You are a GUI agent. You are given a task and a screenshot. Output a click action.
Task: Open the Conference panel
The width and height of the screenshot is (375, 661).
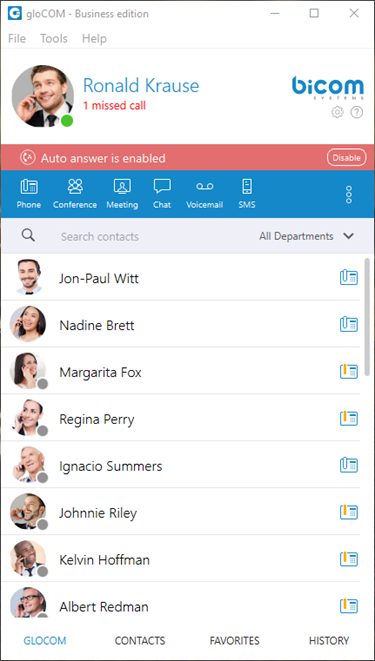click(75, 194)
